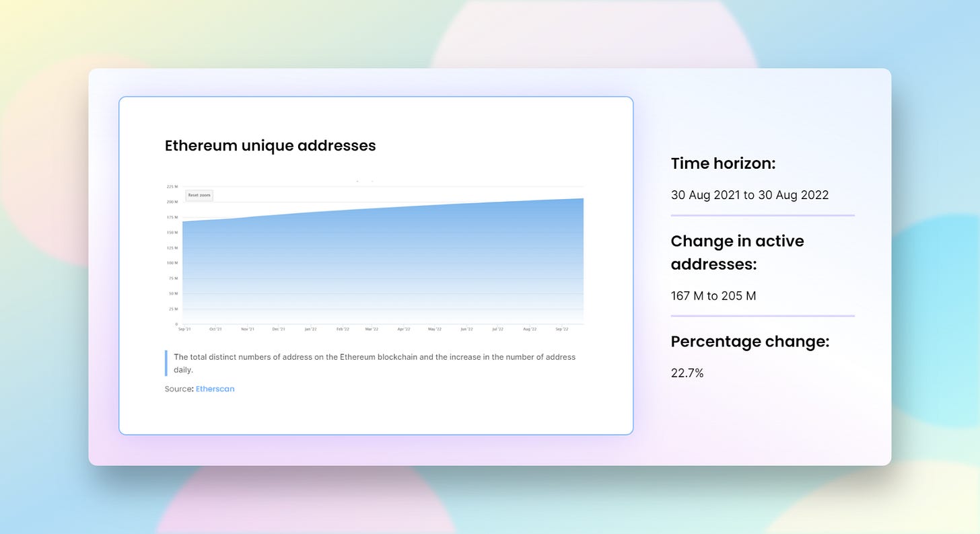Click the 175 M y-axis label
980x534 pixels.
(172, 217)
